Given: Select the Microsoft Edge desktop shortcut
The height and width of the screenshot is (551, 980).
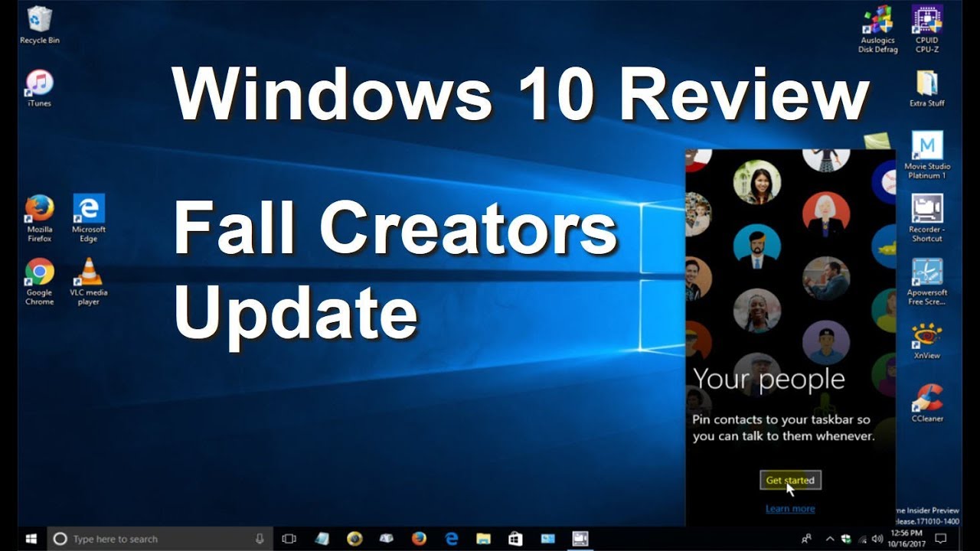Looking at the screenshot, I should coord(89,218).
